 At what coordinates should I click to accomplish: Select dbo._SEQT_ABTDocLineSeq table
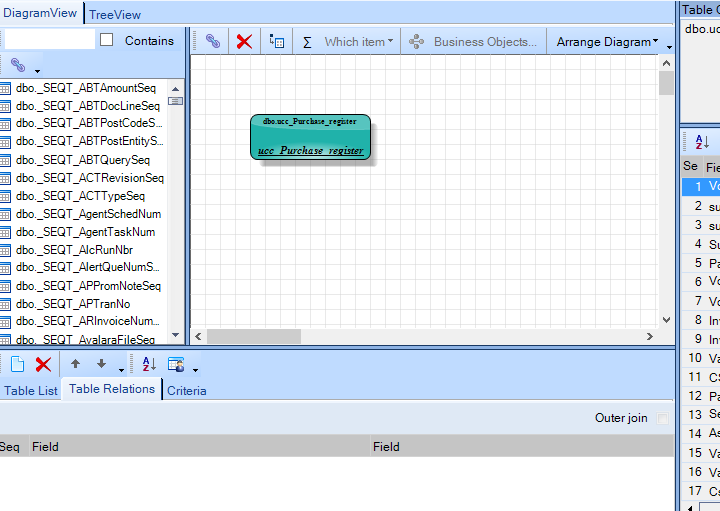coord(88,106)
